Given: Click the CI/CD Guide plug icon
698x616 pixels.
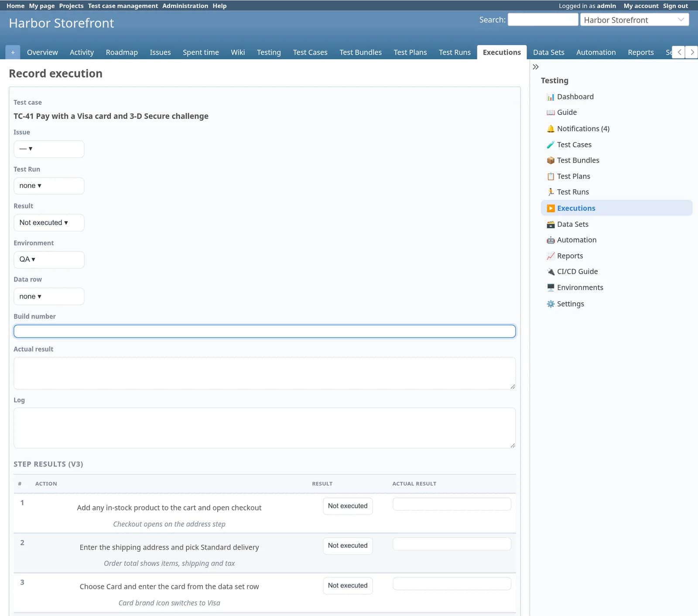Looking at the screenshot, I should [x=551, y=271].
